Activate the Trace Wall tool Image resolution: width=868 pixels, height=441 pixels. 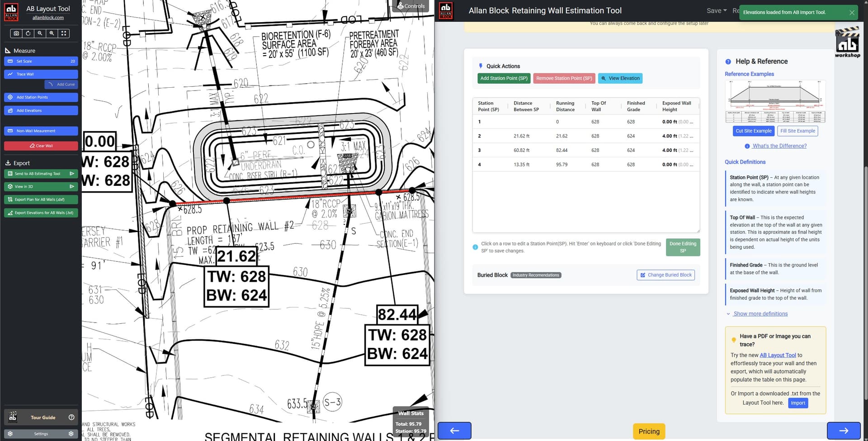click(x=41, y=74)
